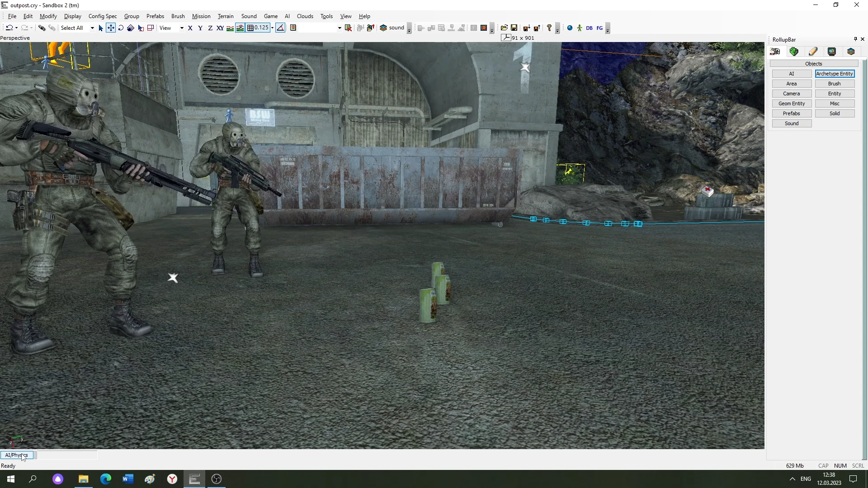Image resolution: width=868 pixels, height=488 pixels.
Task: Switch RollupBar to Terrain tab icon
Action: point(794,52)
